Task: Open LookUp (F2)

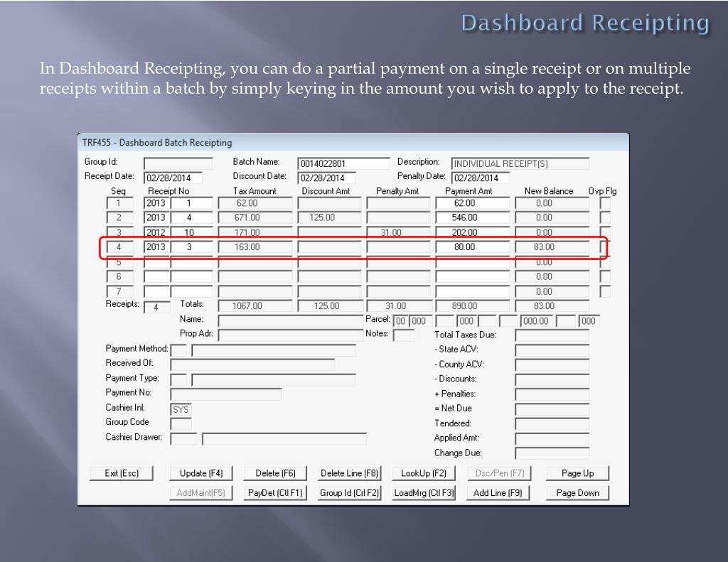Action: click(x=424, y=473)
